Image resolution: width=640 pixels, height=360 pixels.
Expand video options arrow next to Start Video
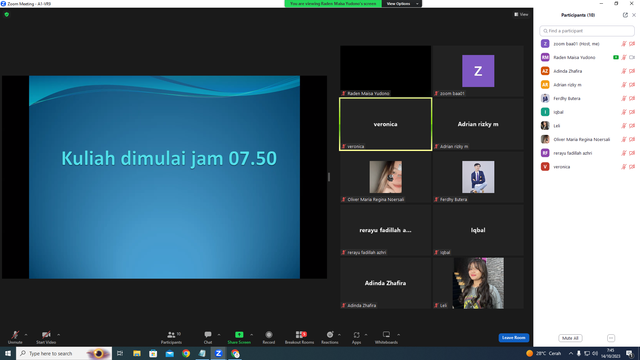point(59,335)
